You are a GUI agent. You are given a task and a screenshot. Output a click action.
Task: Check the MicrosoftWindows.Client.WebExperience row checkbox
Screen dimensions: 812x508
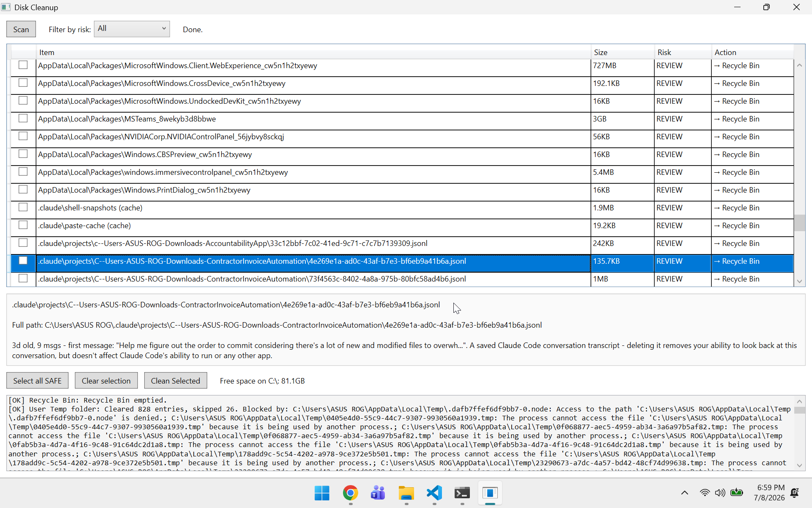[23, 65]
